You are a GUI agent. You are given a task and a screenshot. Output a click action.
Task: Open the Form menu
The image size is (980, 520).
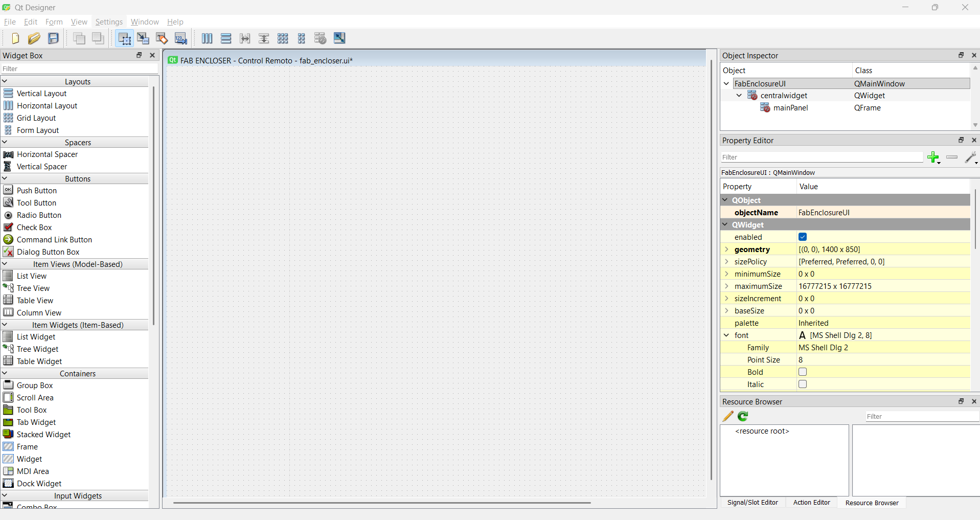54,22
